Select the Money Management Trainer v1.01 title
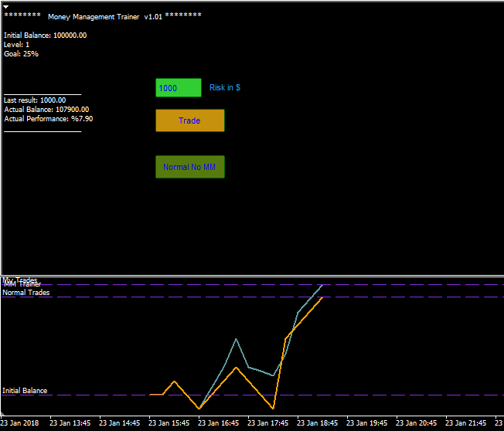This screenshot has height=431, width=504. tap(105, 17)
